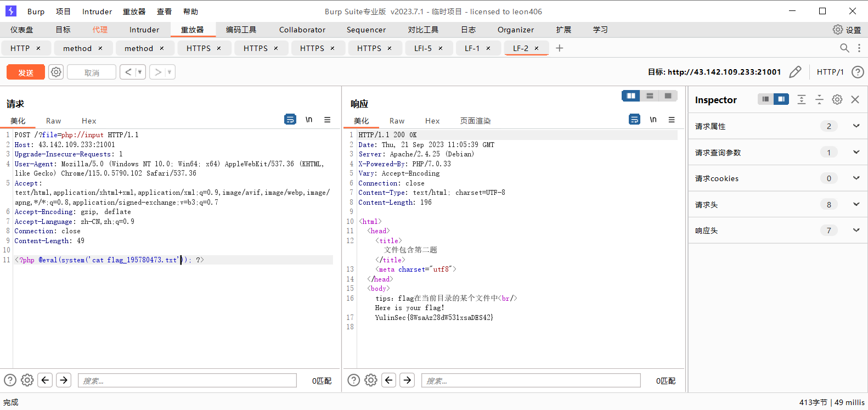Open Inspector settings gear
The height and width of the screenshot is (410, 868).
(837, 99)
